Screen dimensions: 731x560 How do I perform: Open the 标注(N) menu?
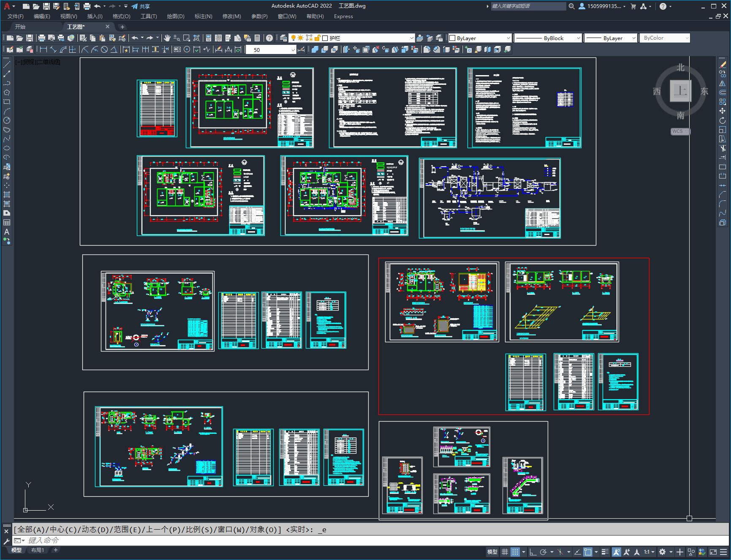[x=203, y=16]
